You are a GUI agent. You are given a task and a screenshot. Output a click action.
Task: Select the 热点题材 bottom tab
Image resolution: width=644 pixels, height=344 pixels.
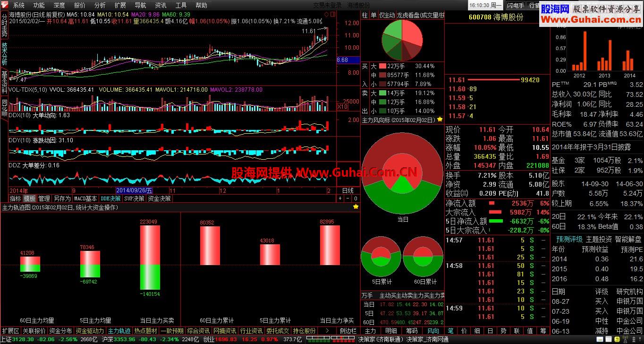[x=146, y=331]
